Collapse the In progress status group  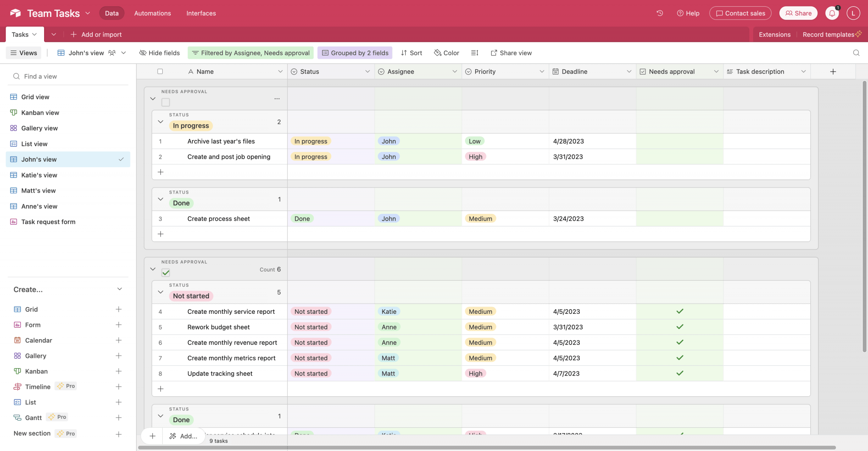coord(161,122)
